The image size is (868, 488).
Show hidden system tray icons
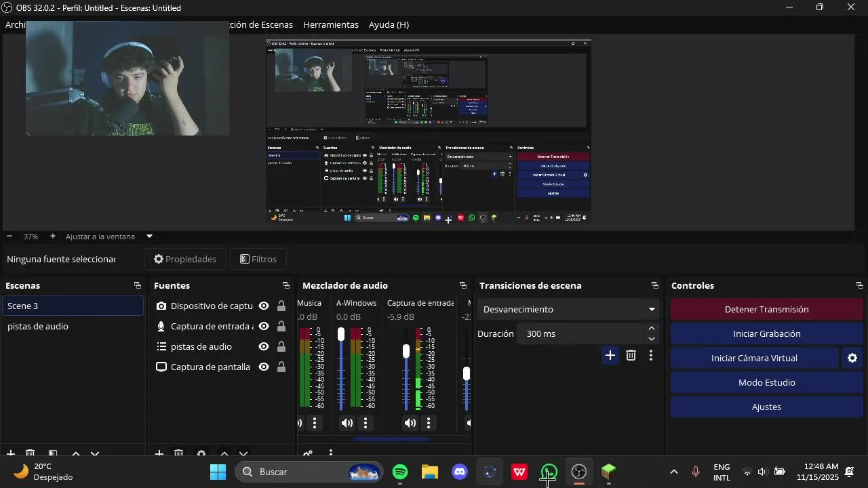(673, 472)
